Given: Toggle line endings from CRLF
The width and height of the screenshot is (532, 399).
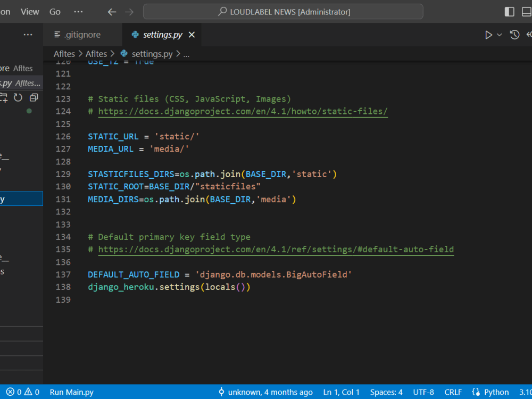Looking at the screenshot, I should [x=453, y=392].
